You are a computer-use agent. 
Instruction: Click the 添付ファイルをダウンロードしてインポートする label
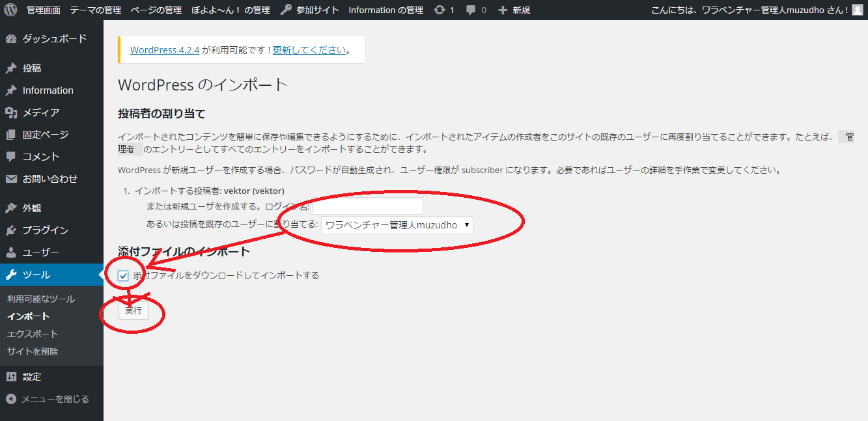(226, 276)
